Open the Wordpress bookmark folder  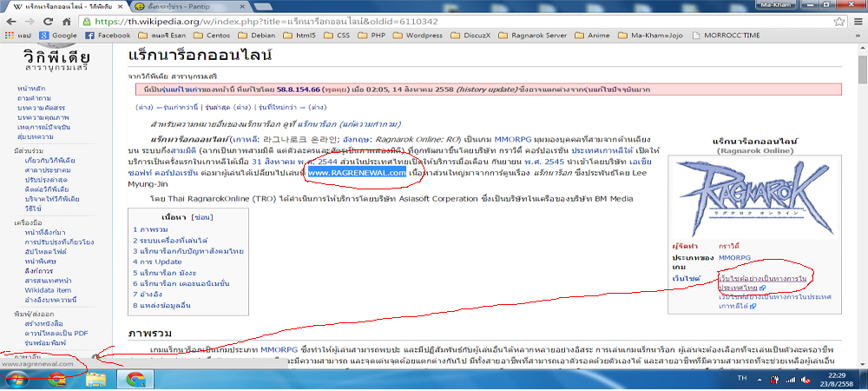click(418, 36)
